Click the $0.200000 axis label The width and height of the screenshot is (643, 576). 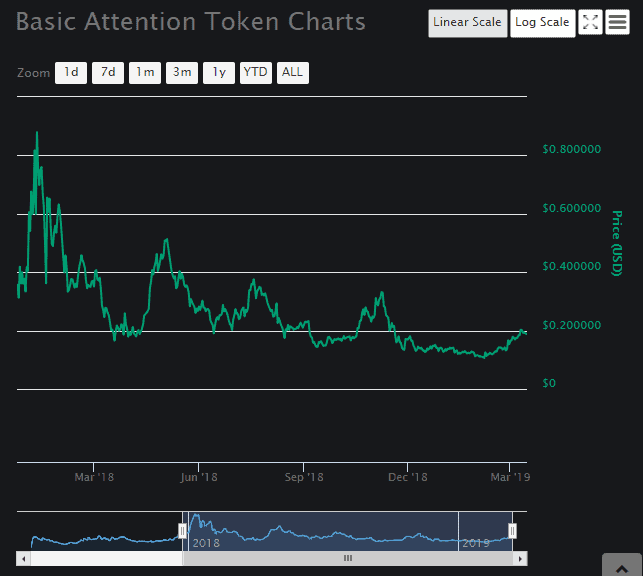pyautogui.click(x=572, y=326)
